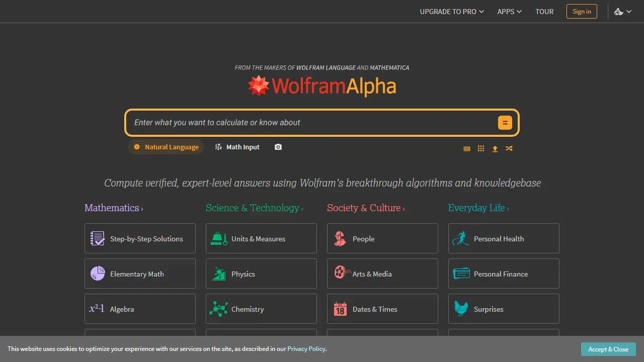Open the extended keyboard icon

click(x=467, y=149)
